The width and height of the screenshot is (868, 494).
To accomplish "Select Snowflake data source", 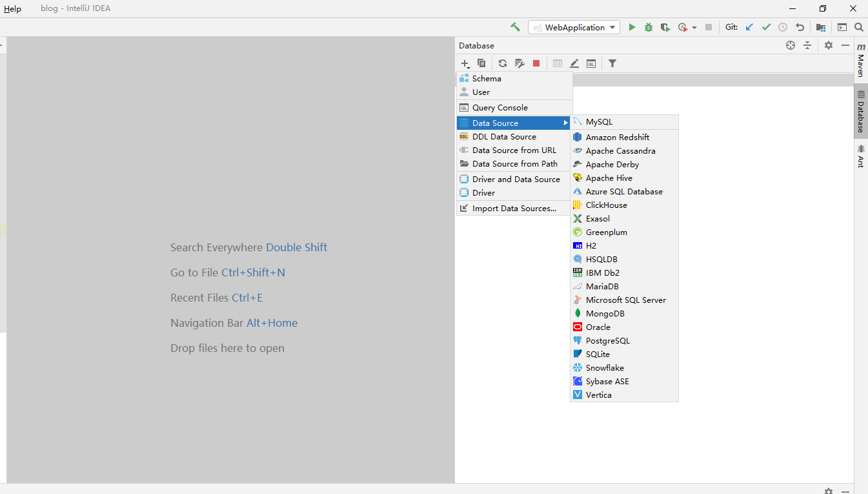I will tap(624, 367).
